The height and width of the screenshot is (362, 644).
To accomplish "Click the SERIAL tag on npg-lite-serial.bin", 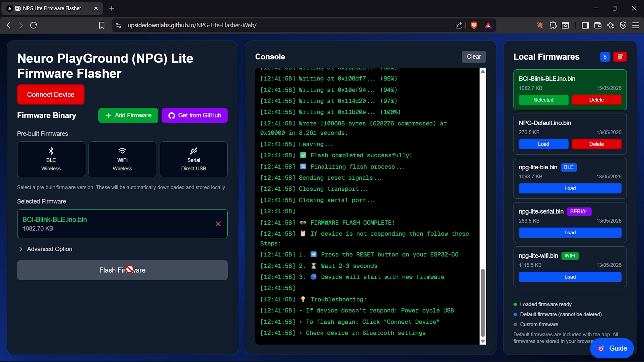I will tap(579, 212).
